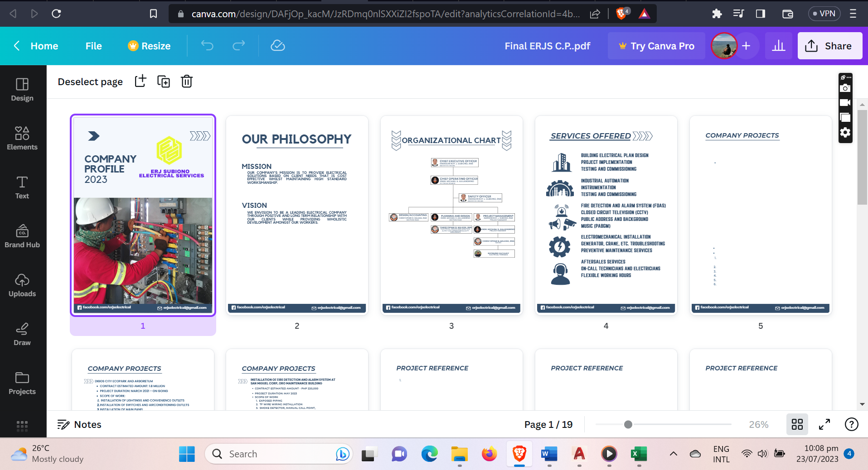
Task: Bookmark this page in browser
Action: [x=154, y=14]
